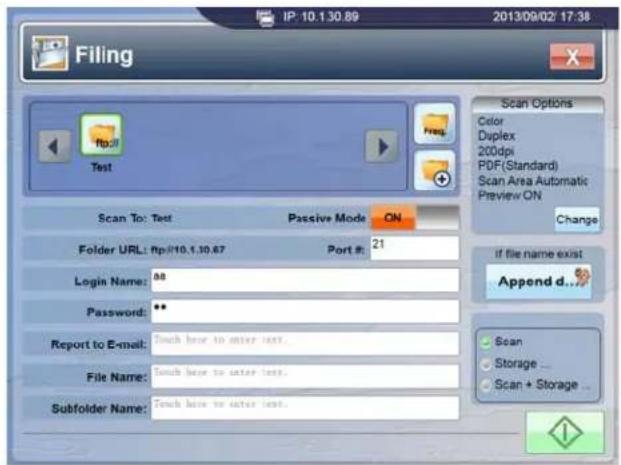The height and width of the screenshot is (465, 621).
Task: Click the PDF(Standard) option text
Action: click(518, 166)
